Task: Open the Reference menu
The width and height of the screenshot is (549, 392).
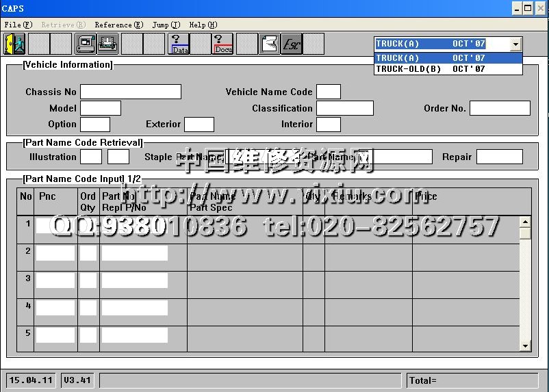Action: coord(118,25)
